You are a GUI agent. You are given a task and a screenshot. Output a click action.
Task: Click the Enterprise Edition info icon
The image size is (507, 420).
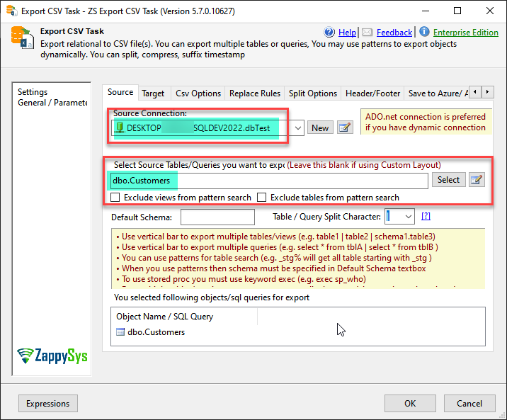click(x=424, y=32)
